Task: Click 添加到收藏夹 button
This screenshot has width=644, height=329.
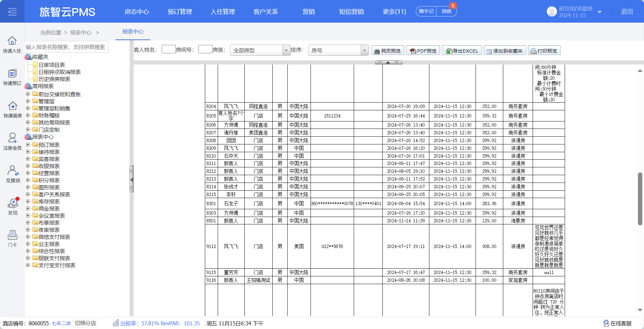Action: click(505, 51)
